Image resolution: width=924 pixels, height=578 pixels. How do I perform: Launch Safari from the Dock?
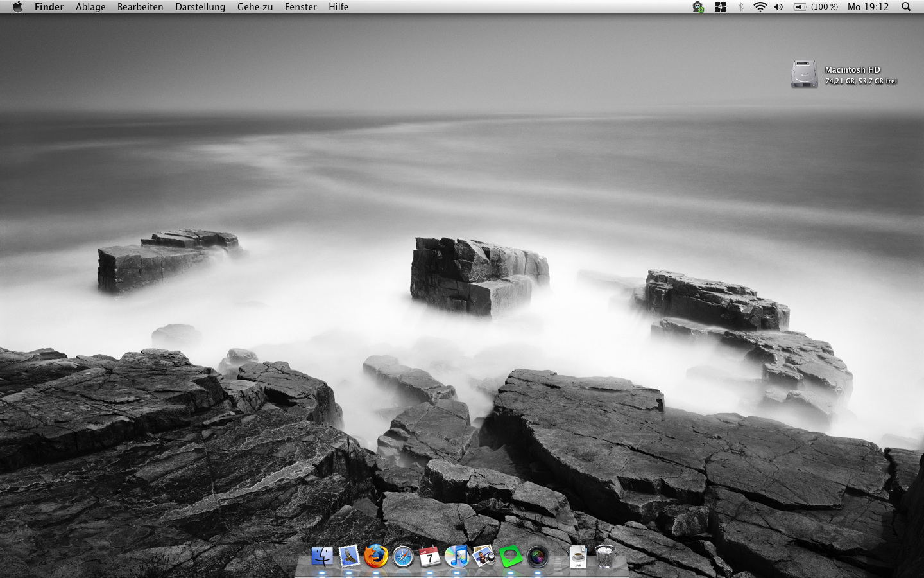tap(403, 556)
